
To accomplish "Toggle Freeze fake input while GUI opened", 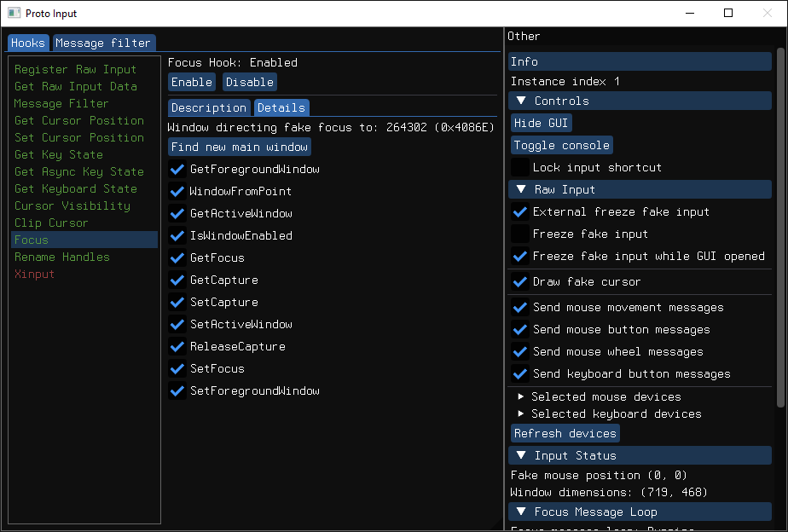I will pos(519,256).
